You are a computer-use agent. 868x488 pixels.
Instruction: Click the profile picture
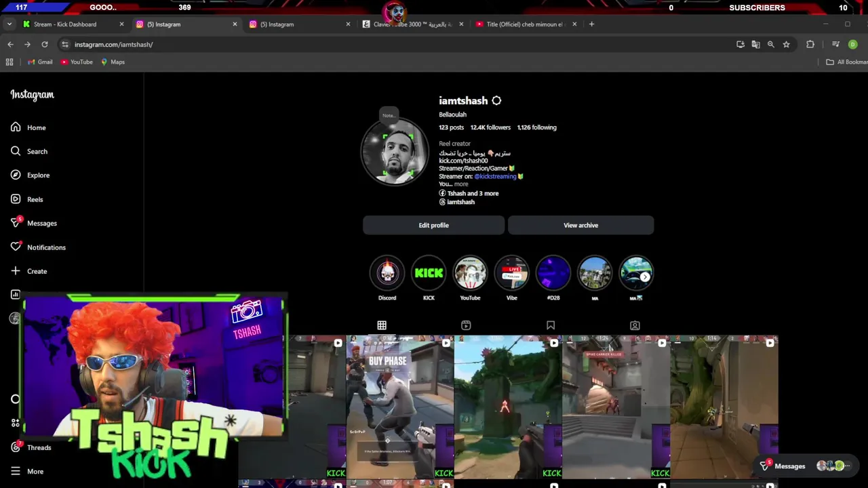[x=395, y=153]
